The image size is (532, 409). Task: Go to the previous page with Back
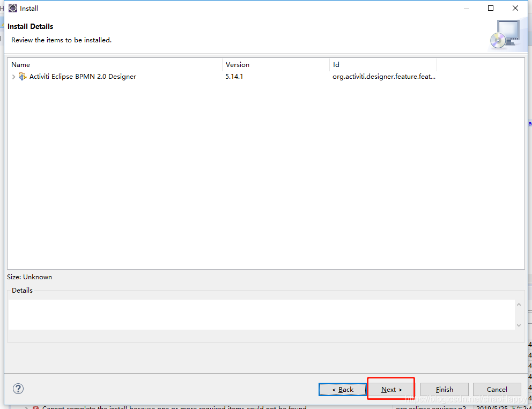[343, 390]
